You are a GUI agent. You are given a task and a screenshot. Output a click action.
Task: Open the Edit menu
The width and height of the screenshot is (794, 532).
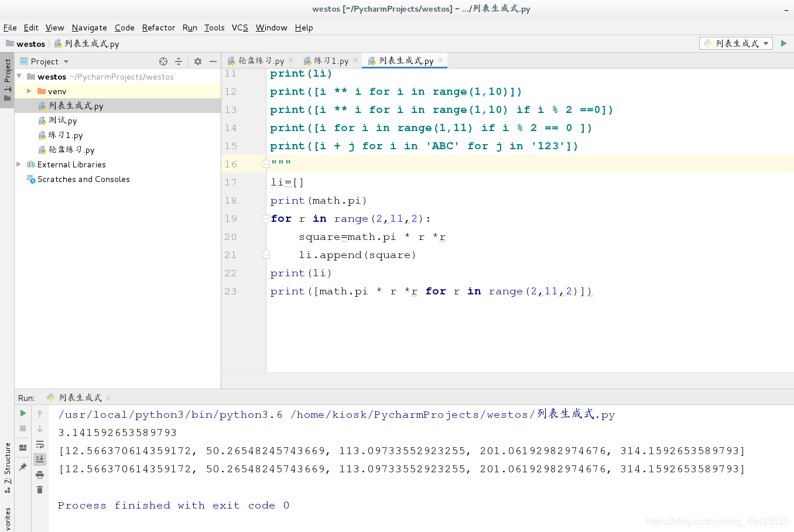(31, 28)
